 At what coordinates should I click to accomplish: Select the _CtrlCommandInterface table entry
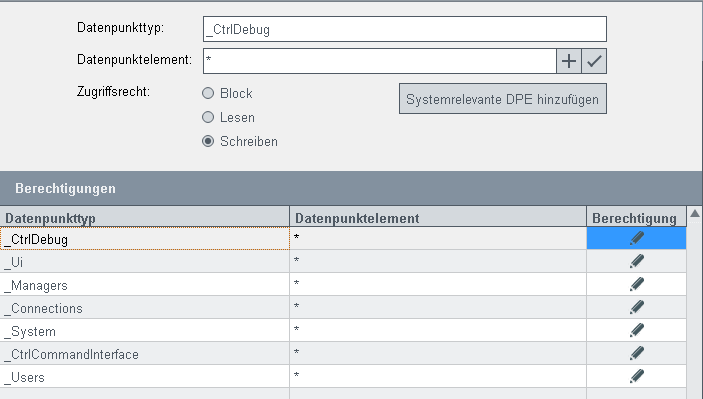(x=343, y=353)
